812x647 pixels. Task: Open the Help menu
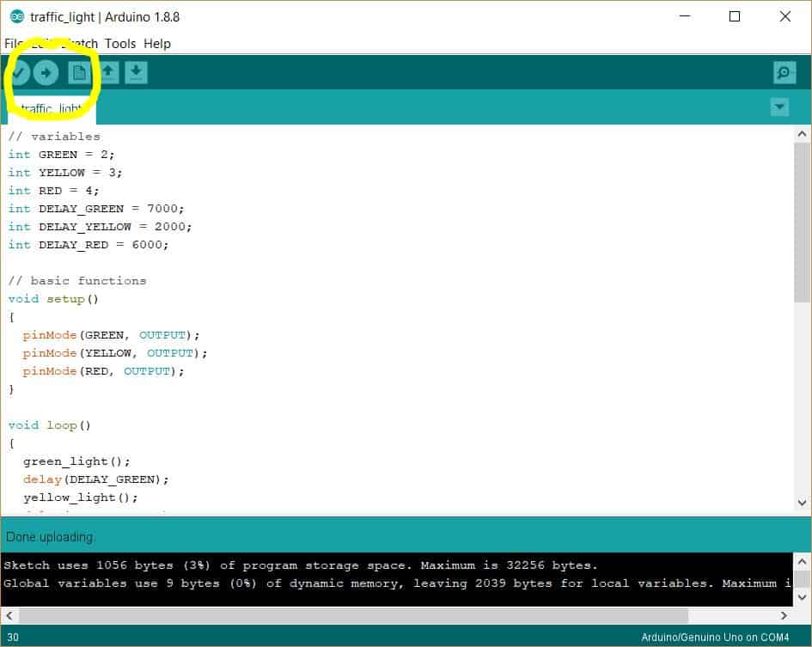click(157, 43)
